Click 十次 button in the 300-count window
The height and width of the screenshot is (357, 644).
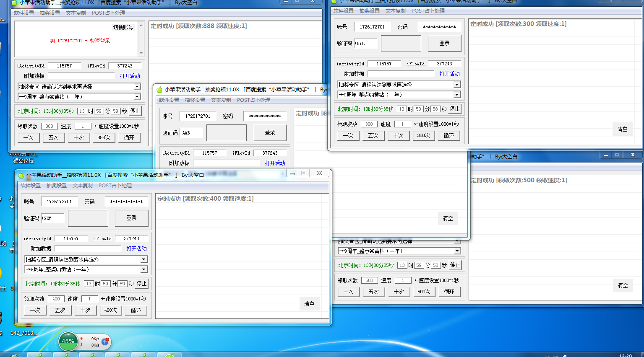(399, 135)
